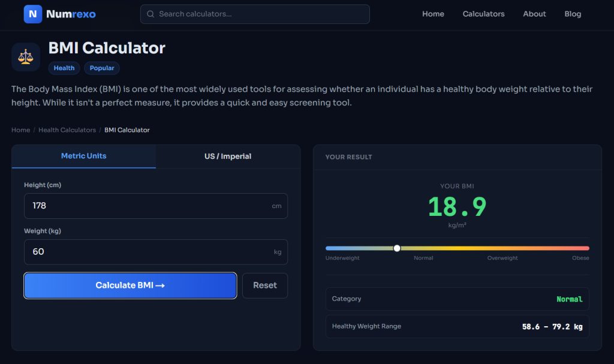Switch to the Metric Units tab
Viewport: 614px width, 364px height.
click(x=84, y=157)
